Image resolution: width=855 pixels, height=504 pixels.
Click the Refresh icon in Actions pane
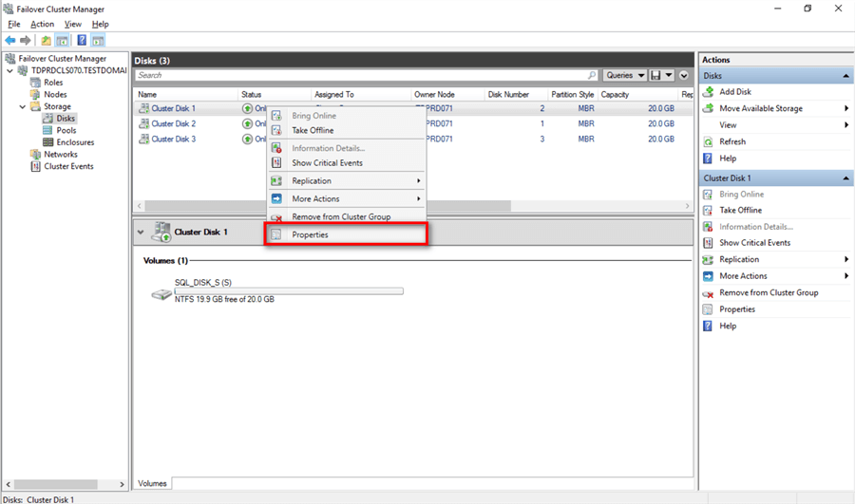708,141
